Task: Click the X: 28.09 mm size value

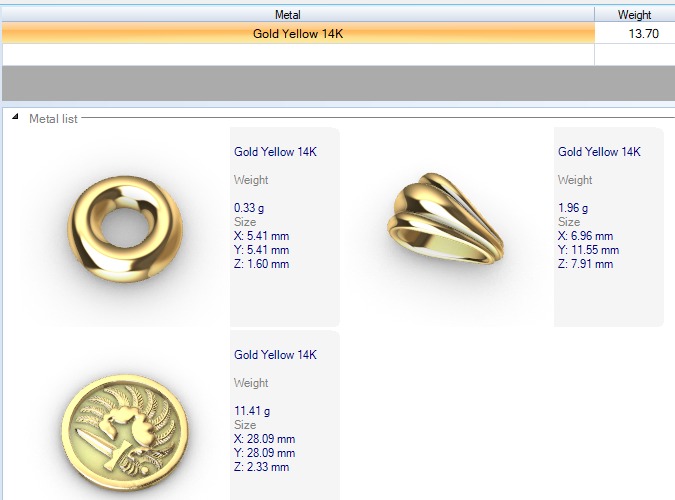Action: click(264, 439)
